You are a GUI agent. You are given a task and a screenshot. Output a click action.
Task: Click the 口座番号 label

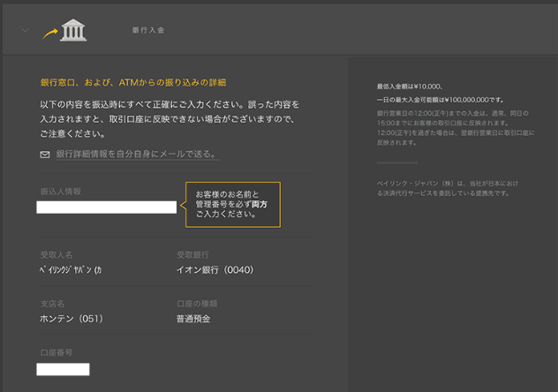point(57,352)
